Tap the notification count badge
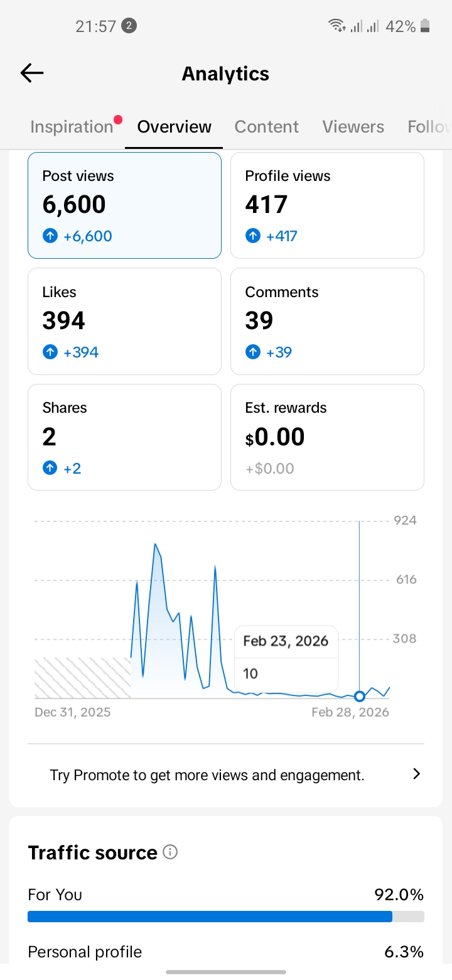The image size is (452, 980). tap(129, 26)
